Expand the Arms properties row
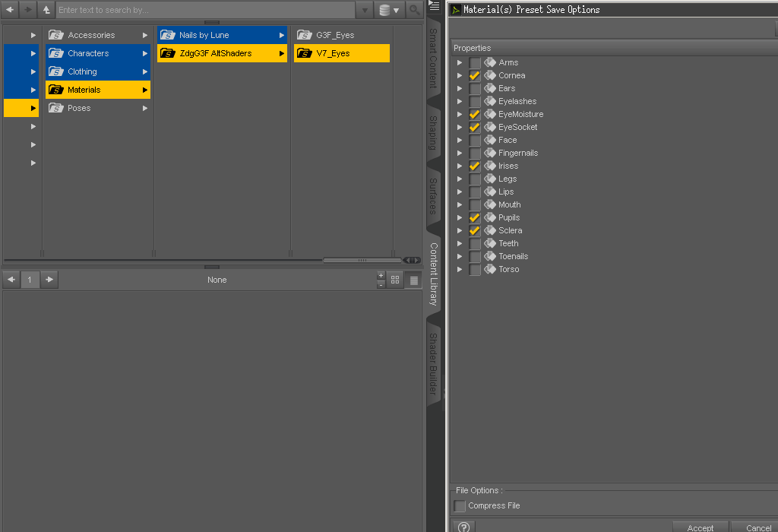Screen dimensions: 778x532 tap(460, 62)
